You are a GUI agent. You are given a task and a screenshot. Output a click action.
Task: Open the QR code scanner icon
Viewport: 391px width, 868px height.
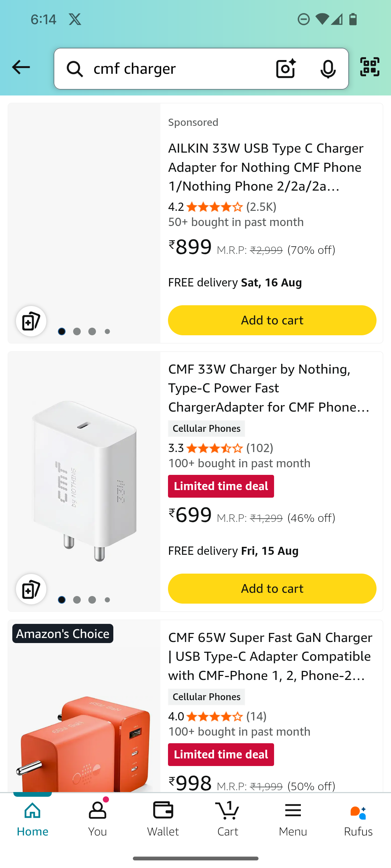click(370, 67)
